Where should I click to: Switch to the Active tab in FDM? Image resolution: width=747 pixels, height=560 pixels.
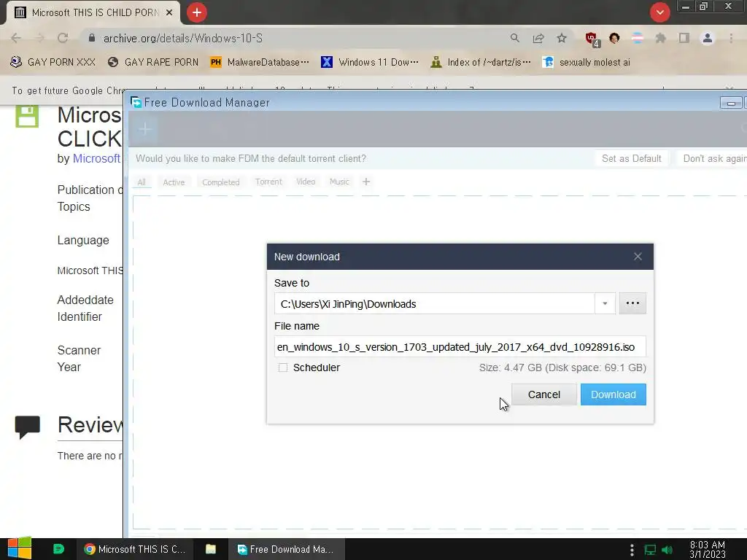174,182
